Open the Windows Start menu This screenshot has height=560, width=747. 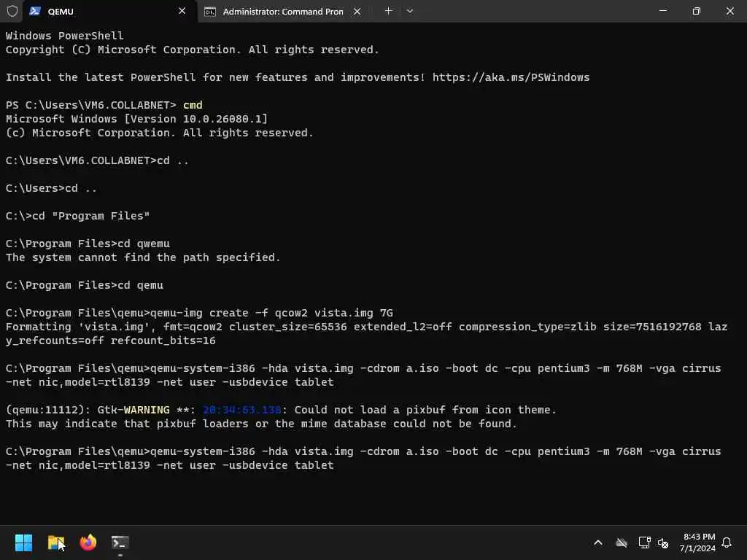(24, 542)
